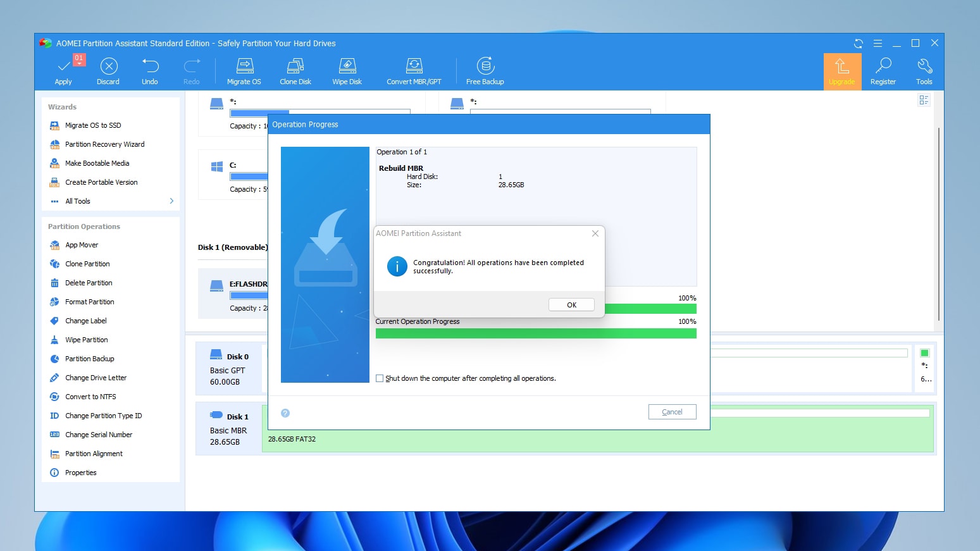Screen dimensions: 980x551
Task: Choose Format Partition operation
Action: pos(89,302)
